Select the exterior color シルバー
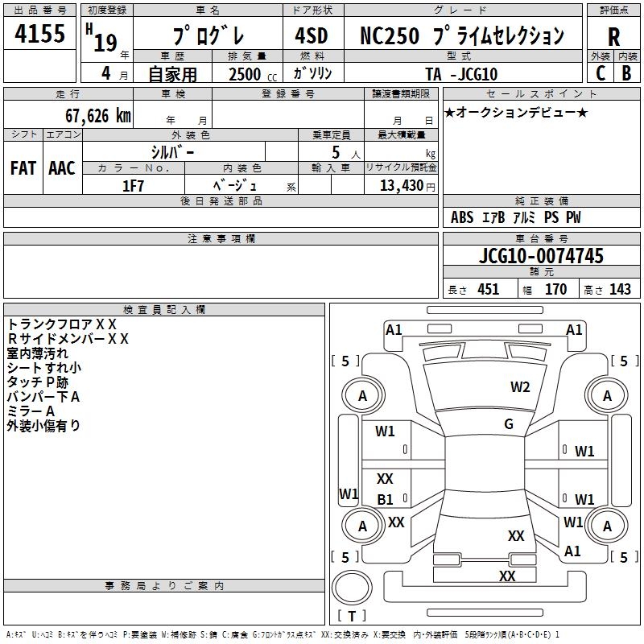Image resolution: width=644 pixels, height=644 pixels. point(172,152)
